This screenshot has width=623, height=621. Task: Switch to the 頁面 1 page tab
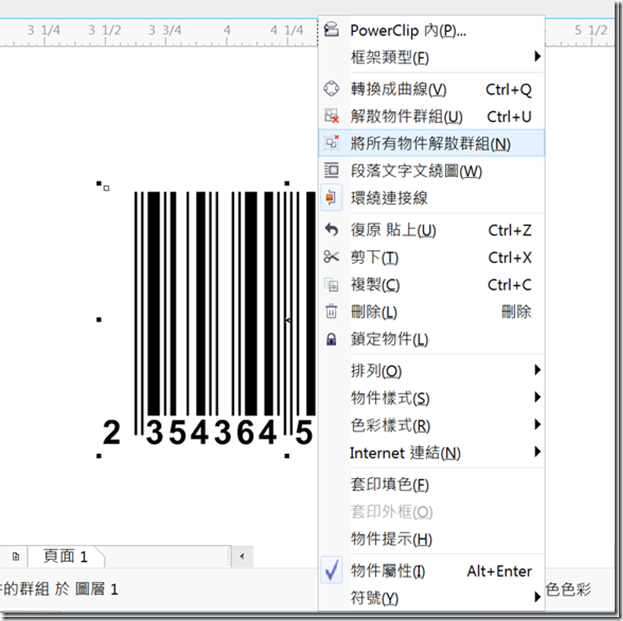click(66, 556)
